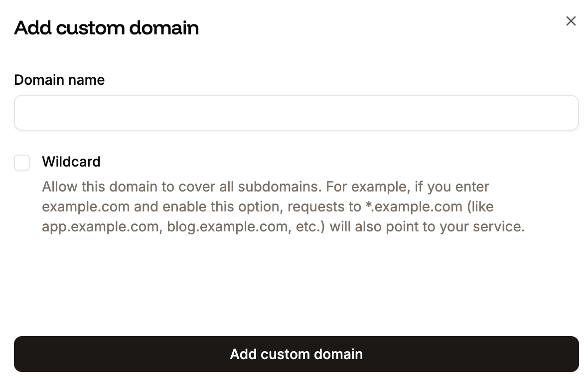Submit the form with Add custom domain

coord(296,354)
